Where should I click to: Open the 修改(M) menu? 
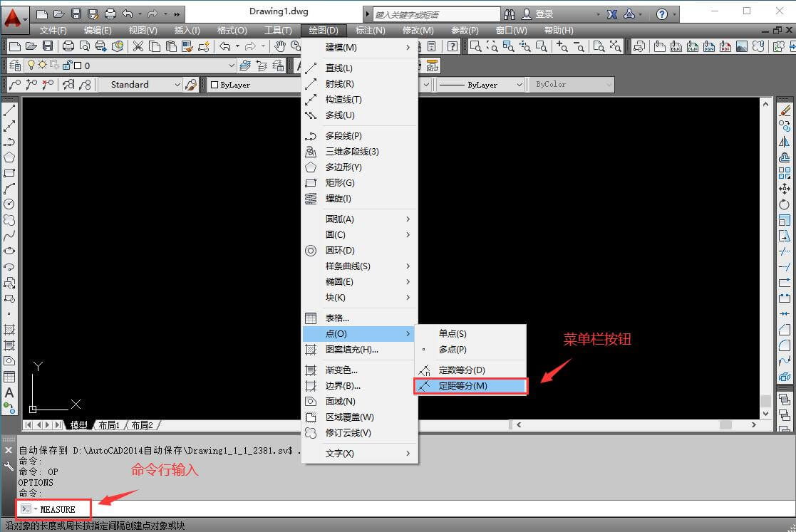point(418,31)
